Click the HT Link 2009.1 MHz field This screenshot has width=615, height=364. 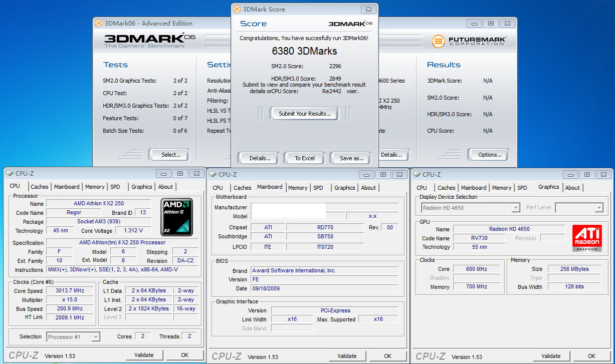tap(70, 317)
